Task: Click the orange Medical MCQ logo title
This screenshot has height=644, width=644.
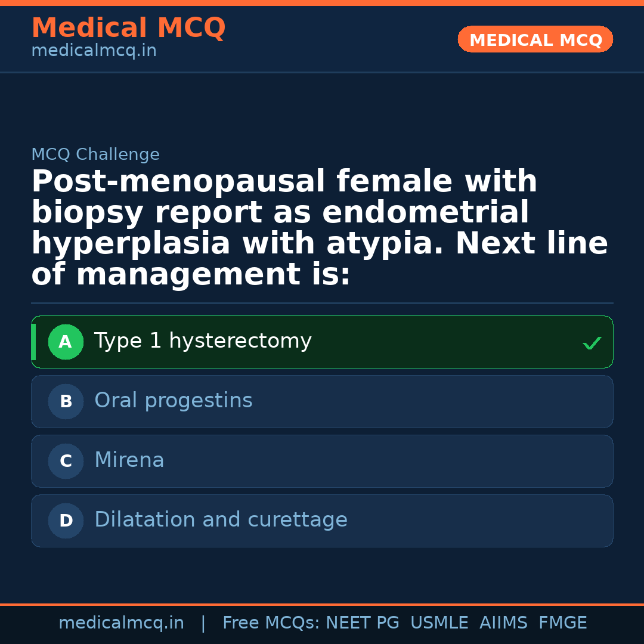Action: [x=128, y=28]
